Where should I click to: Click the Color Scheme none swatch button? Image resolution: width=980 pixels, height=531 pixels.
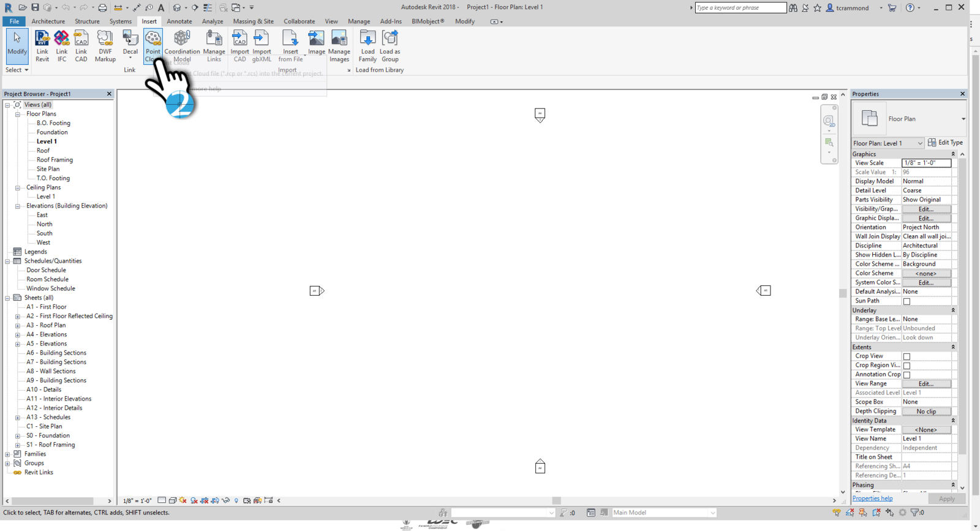point(926,274)
